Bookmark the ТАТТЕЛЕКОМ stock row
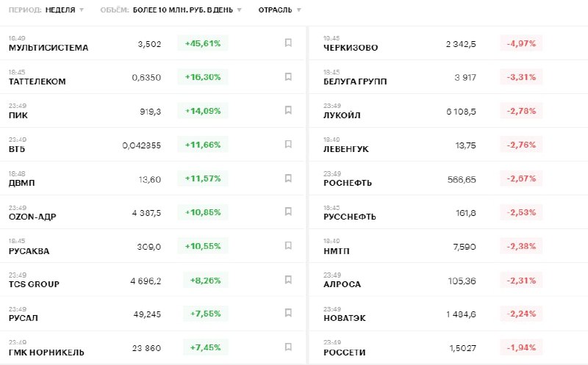Viewport: 588px width, 365px height. 288,76
